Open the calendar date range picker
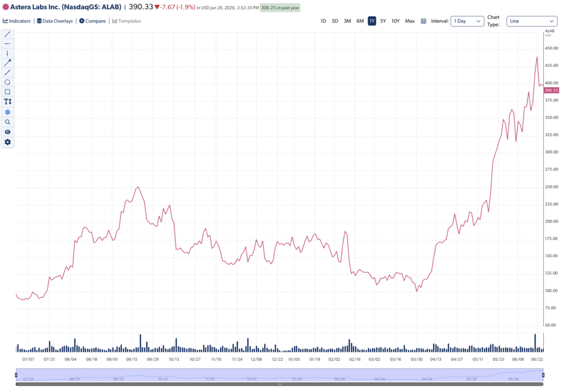This screenshot has height=392, width=562. [423, 21]
